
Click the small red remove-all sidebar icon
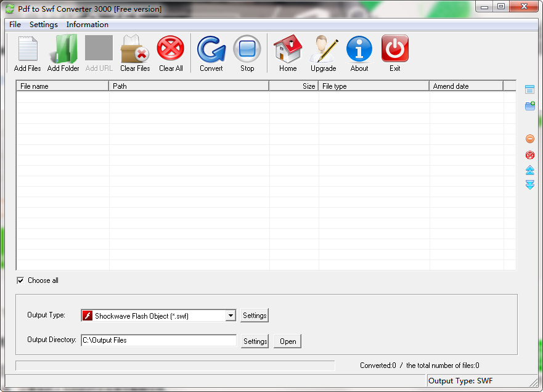coord(530,155)
